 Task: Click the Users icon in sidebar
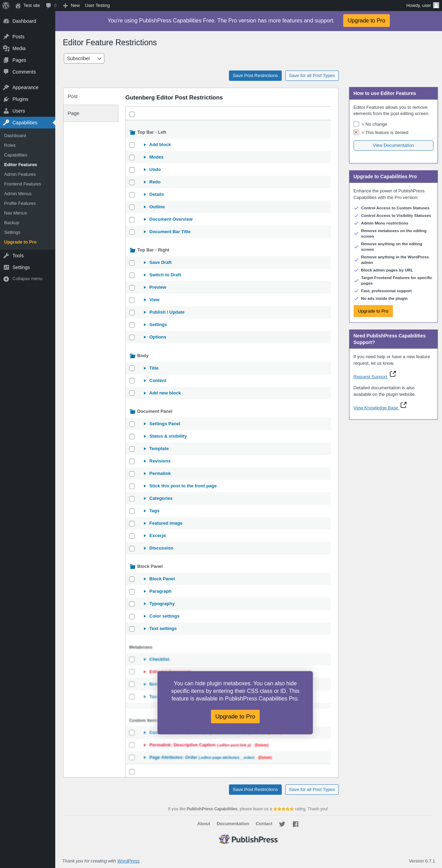coord(6,111)
